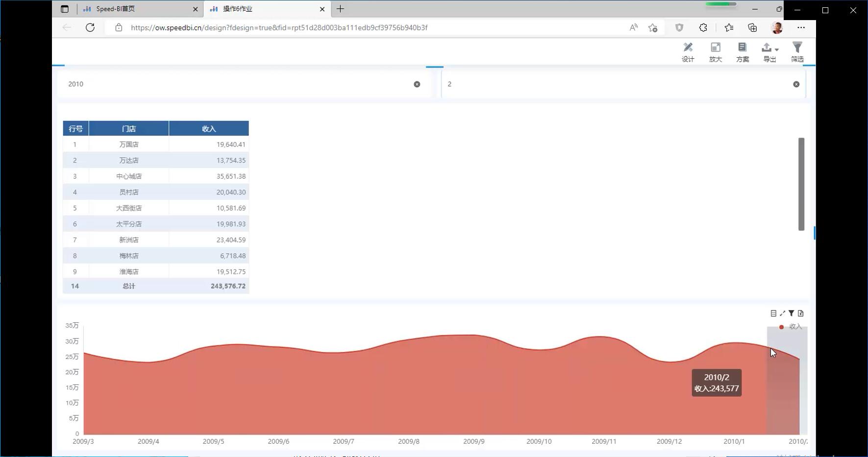This screenshot has width=868, height=457.
Task: Click the 收入 column header in table
Action: click(x=209, y=129)
